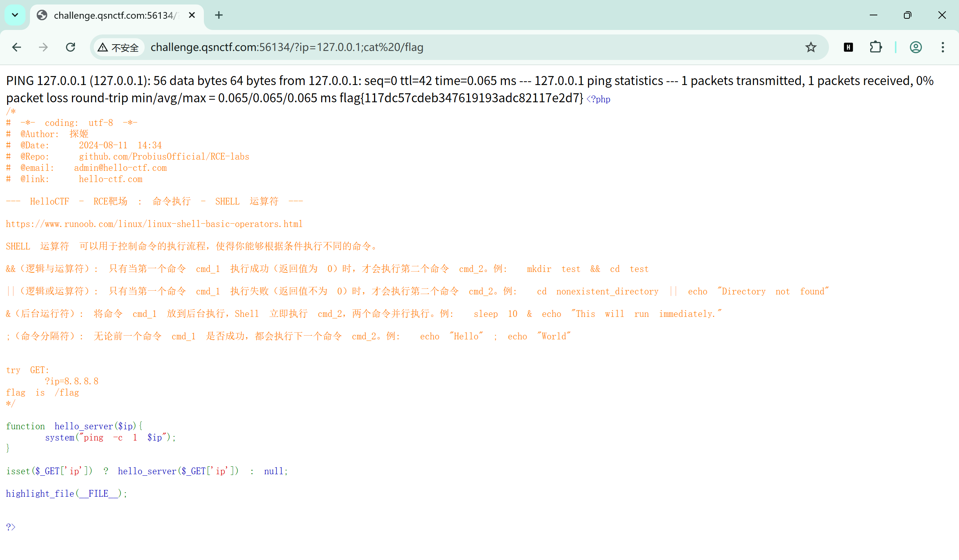
Task: Click the forward navigation arrow
Action: [43, 47]
